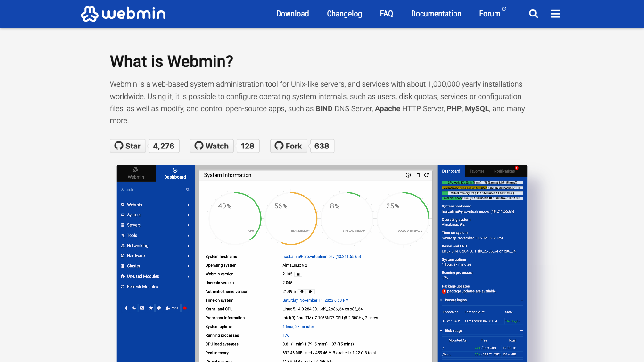
Task: Open the terminal icon in sidebar toolbar
Action: 142,308
